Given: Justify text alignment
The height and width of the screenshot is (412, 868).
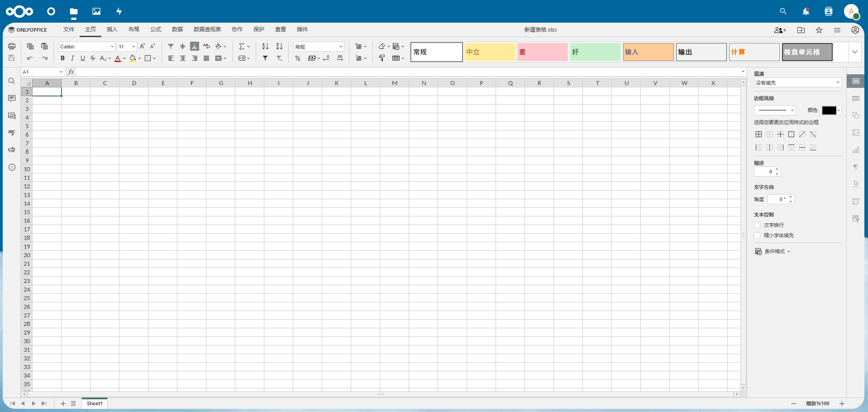Looking at the screenshot, I should 206,58.
